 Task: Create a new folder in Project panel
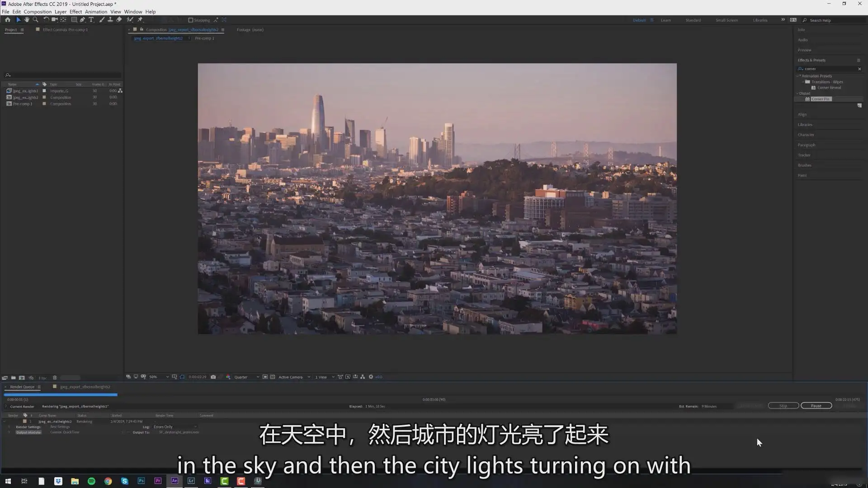tap(14, 378)
